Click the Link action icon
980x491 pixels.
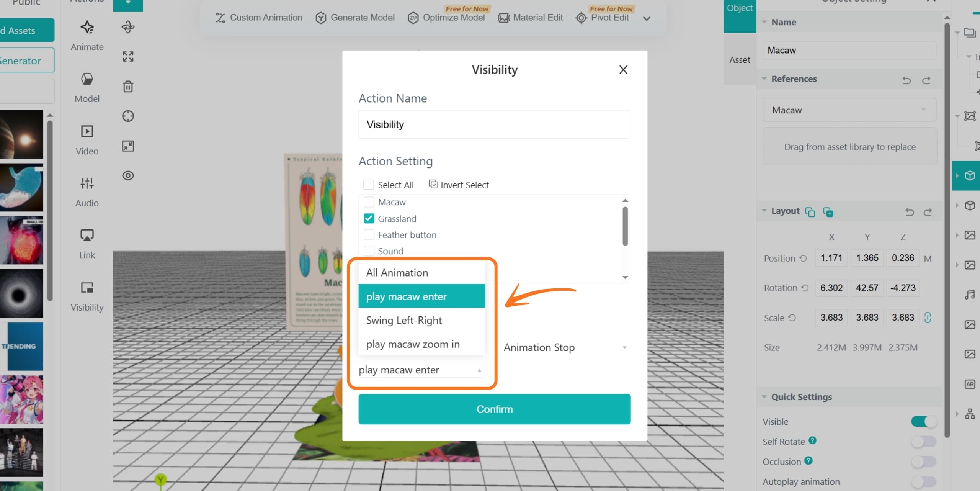pyautogui.click(x=87, y=244)
